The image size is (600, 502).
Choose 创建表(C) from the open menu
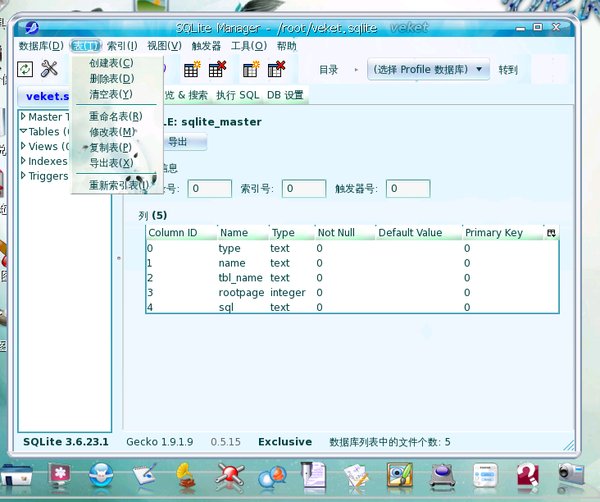[x=110, y=64]
